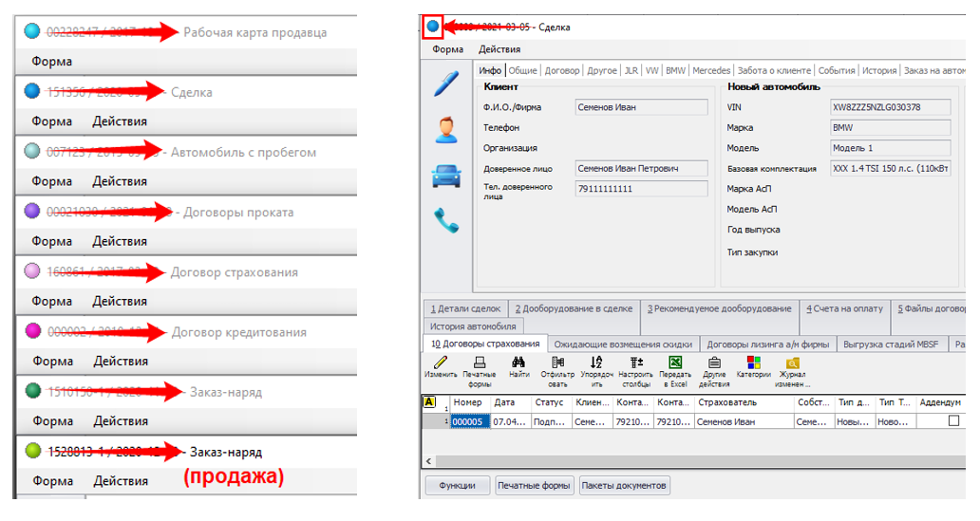This screenshot has width=980, height=521.
Task: Open Журнал изменений log icon
Action: (x=792, y=363)
